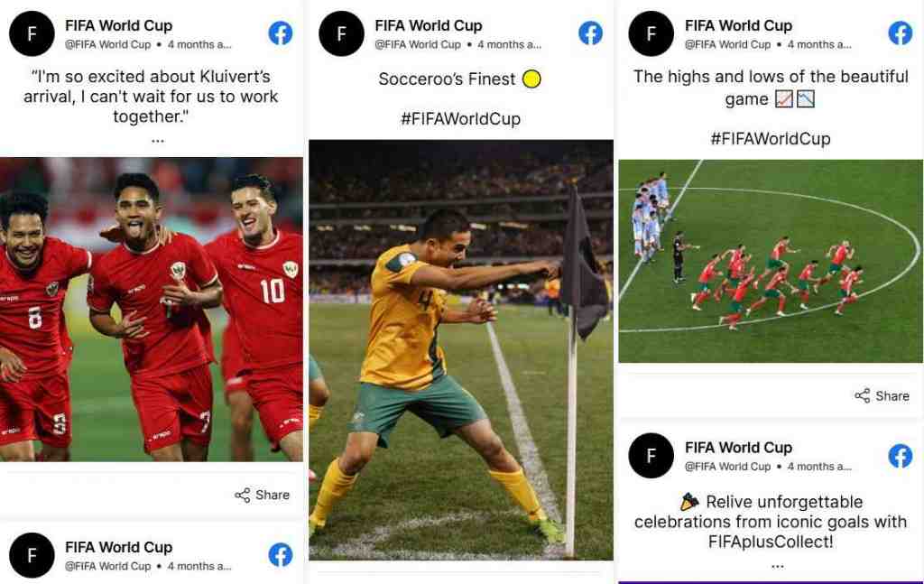View Socceroos corner flag celebration photo
This screenshot has height=584, width=924.
[461, 350]
